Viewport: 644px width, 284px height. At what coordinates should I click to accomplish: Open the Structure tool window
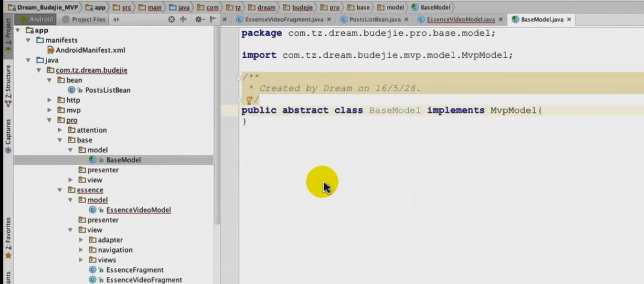click(x=8, y=85)
